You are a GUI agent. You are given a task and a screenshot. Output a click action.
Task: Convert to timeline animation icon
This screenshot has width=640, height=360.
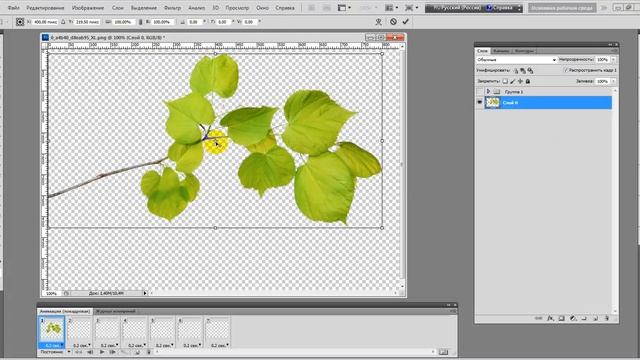(443, 352)
